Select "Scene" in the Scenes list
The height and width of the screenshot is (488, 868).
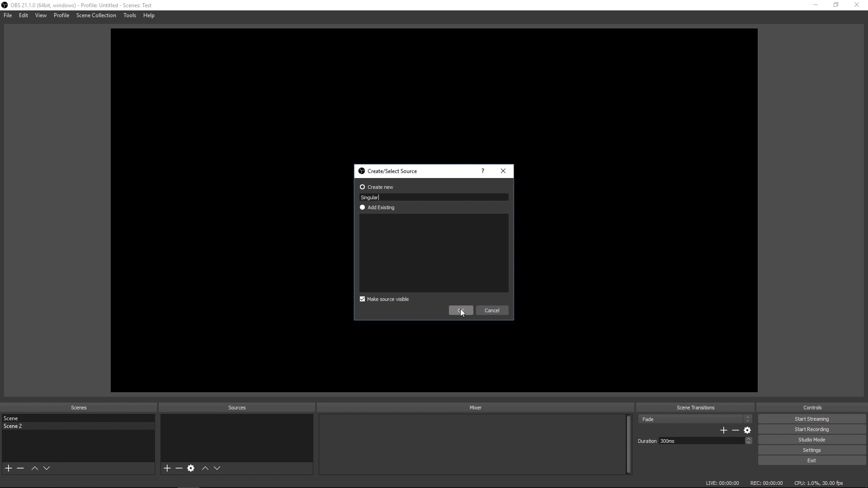click(x=78, y=418)
